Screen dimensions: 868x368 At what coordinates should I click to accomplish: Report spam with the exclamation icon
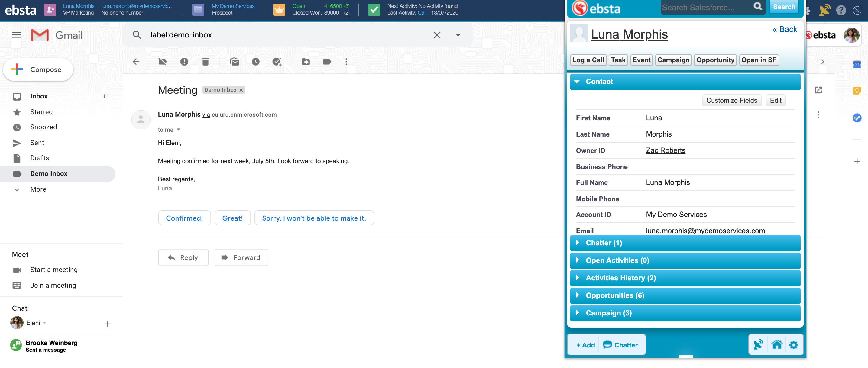[184, 62]
